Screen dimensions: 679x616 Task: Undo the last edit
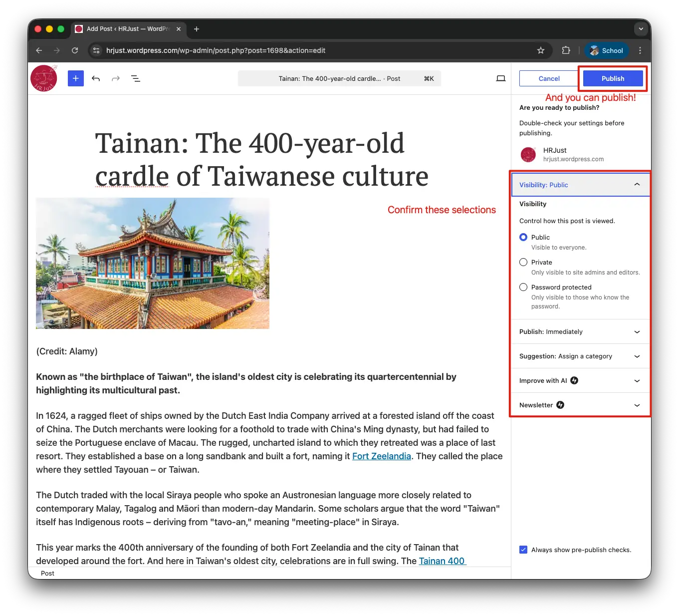click(96, 78)
